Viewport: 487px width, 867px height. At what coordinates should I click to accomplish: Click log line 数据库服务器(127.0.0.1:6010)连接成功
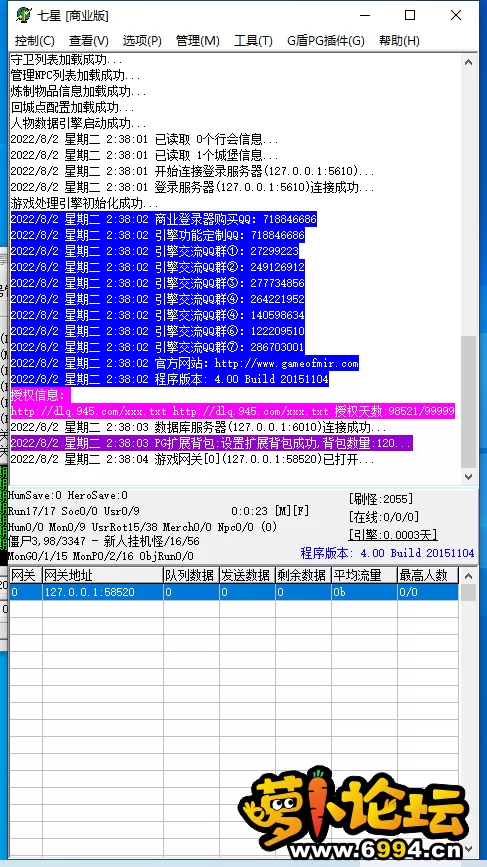[x=198, y=428]
